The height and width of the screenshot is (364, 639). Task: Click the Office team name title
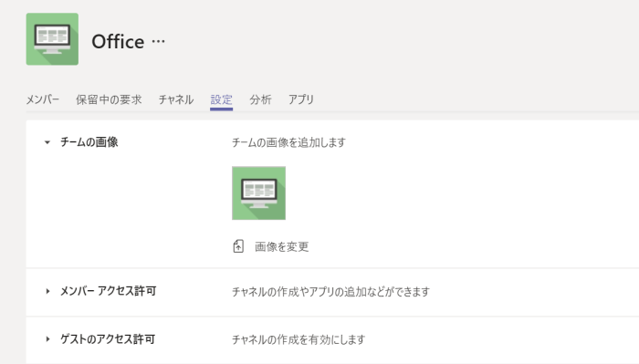click(x=118, y=42)
